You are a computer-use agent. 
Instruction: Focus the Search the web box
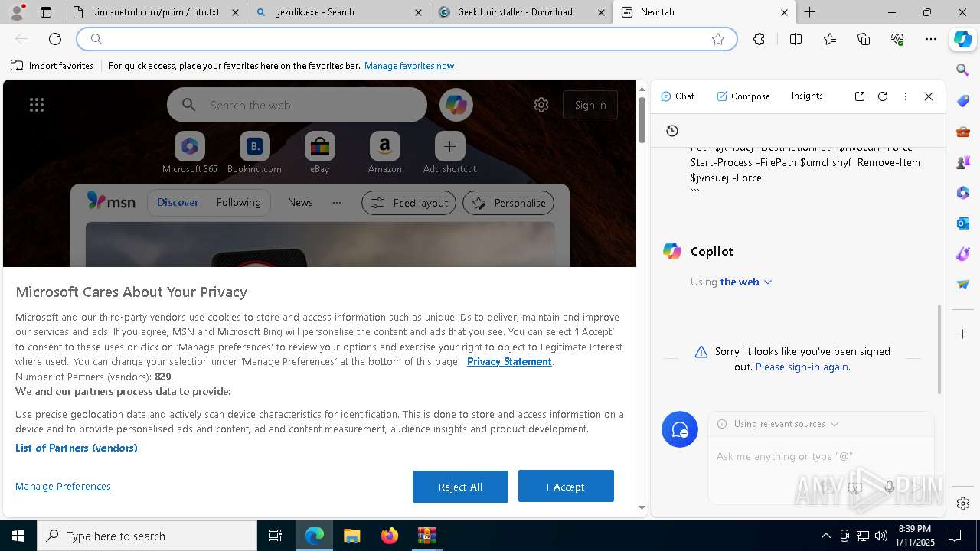297,105
